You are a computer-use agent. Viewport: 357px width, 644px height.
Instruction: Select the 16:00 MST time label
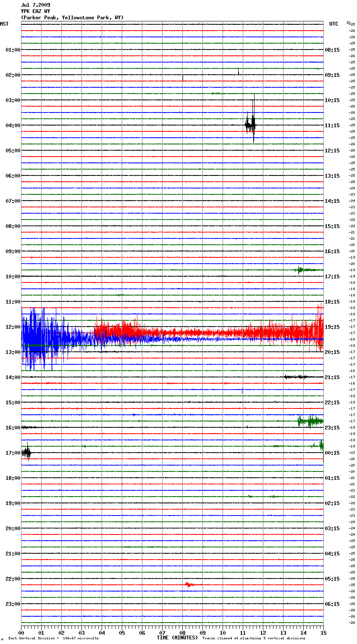(13, 428)
